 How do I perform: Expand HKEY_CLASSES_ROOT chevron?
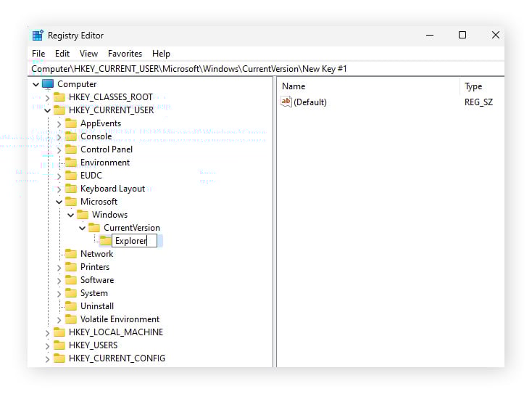click(x=47, y=98)
